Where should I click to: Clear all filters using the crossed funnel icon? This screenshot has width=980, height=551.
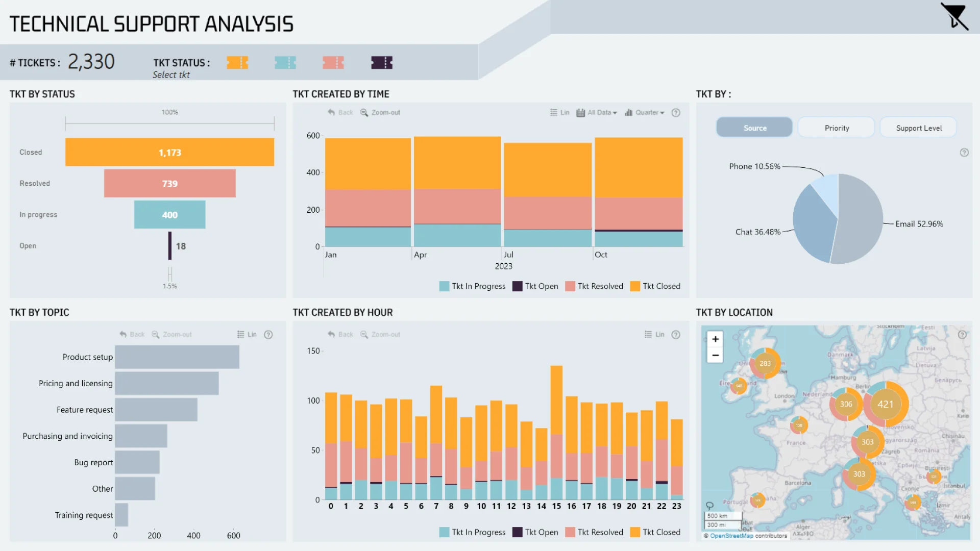(954, 16)
